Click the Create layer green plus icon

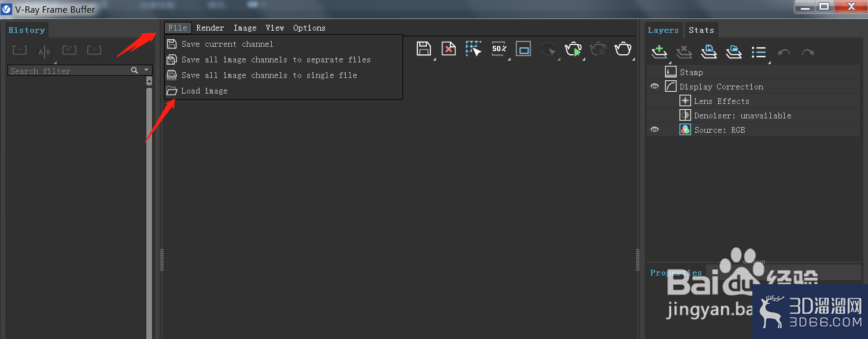click(659, 52)
